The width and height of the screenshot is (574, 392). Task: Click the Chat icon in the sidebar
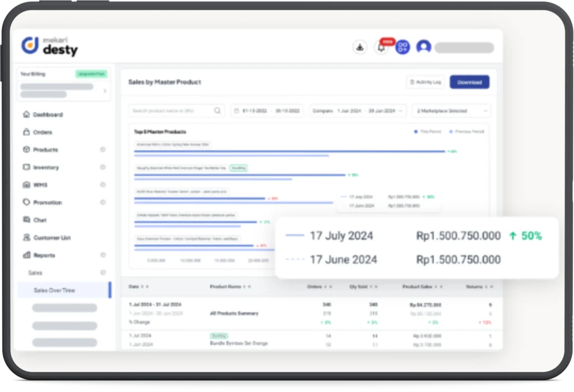tap(26, 220)
